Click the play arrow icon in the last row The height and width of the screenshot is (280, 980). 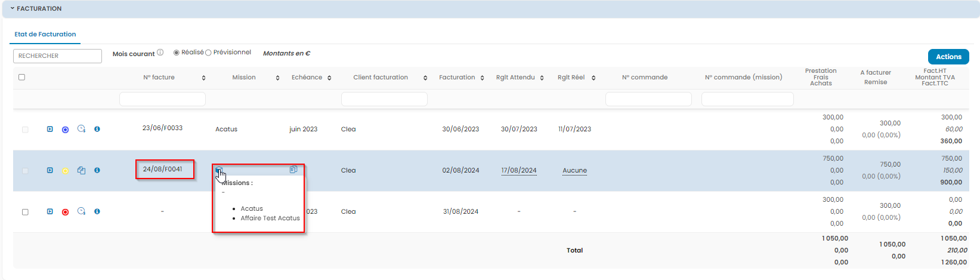pyautogui.click(x=50, y=211)
